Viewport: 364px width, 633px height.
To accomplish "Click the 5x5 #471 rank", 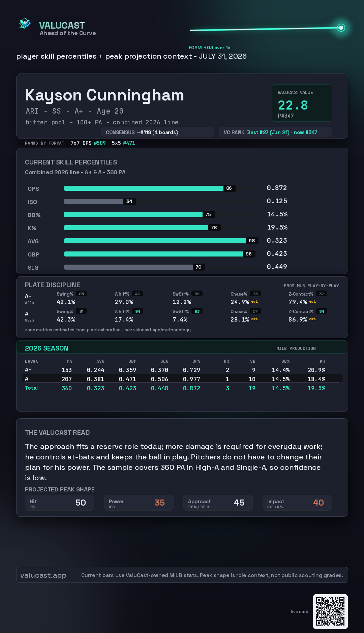I will coord(123,143).
